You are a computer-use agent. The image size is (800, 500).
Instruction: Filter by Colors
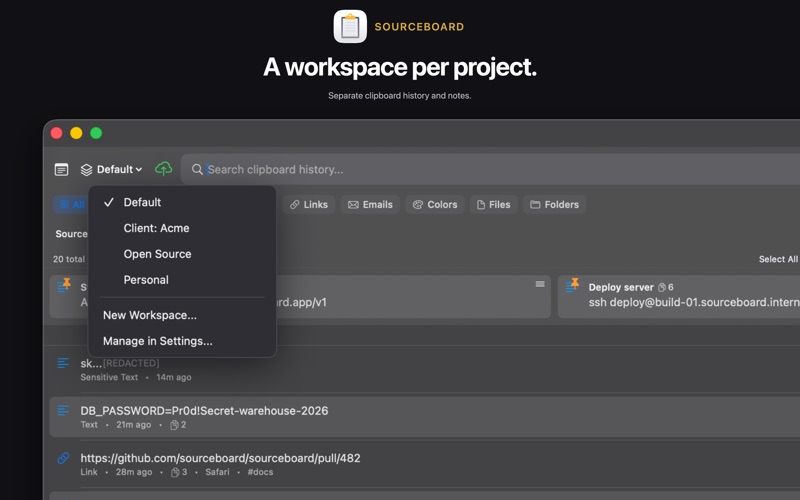[435, 205]
